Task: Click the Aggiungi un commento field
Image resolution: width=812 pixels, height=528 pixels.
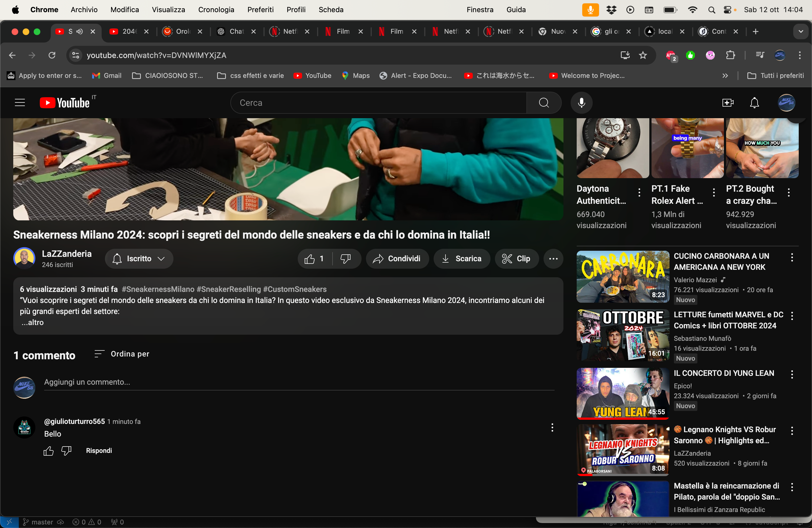Action: pos(299,382)
